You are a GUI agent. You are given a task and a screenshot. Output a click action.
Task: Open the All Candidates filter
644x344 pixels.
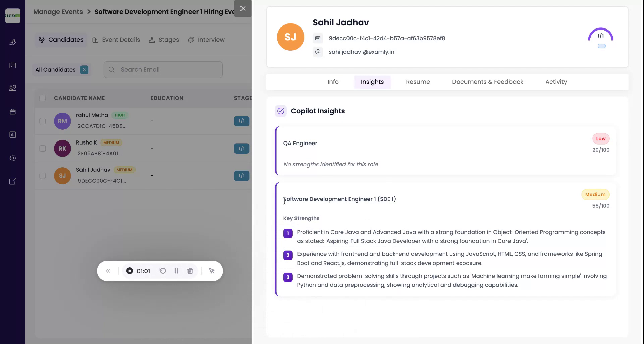point(61,69)
